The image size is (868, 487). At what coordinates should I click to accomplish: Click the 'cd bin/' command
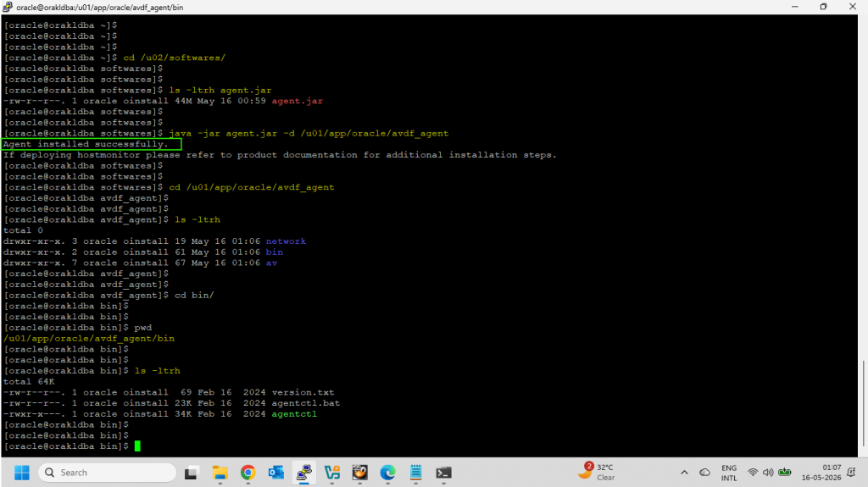click(194, 295)
